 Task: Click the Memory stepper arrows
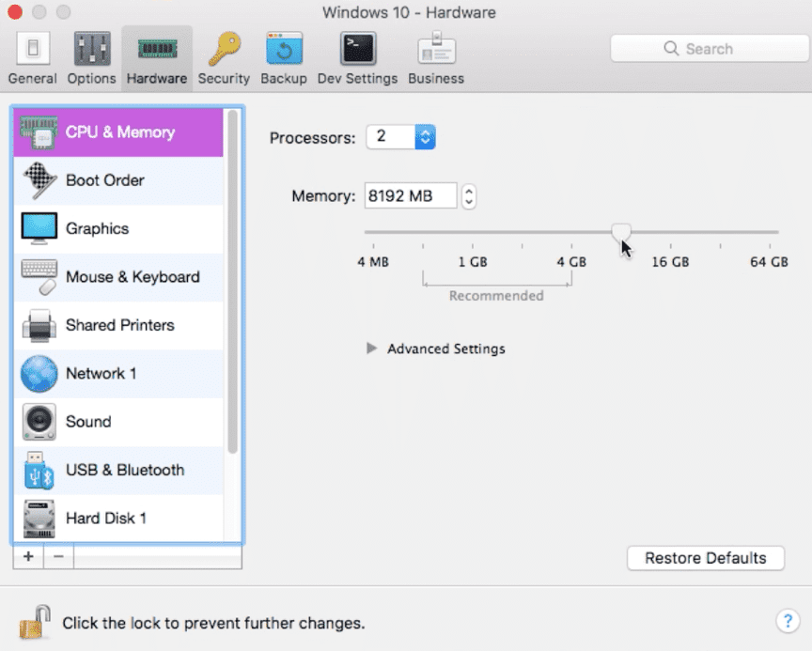pos(470,196)
